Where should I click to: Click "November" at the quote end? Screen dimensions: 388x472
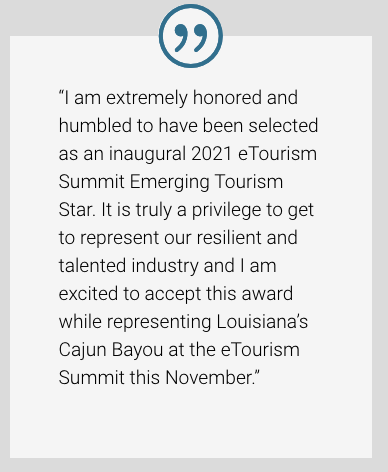pos(210,378)
